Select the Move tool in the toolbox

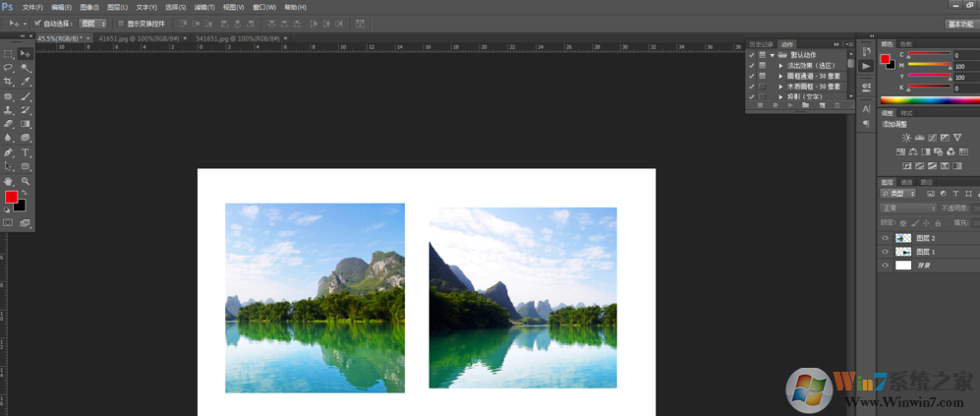click(26, 53)
